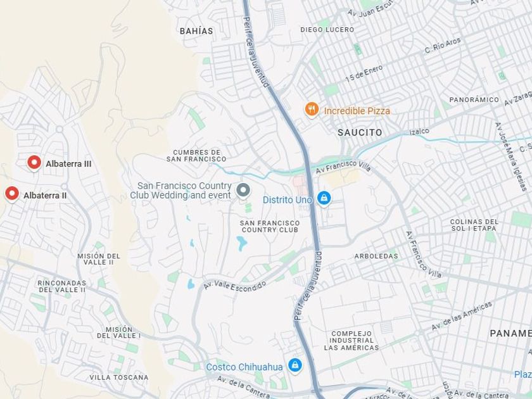Click the MISIÓN DEL VALLE II label
Image resolution: width=532 pixels, height=399 pixels.
[99, 259]
